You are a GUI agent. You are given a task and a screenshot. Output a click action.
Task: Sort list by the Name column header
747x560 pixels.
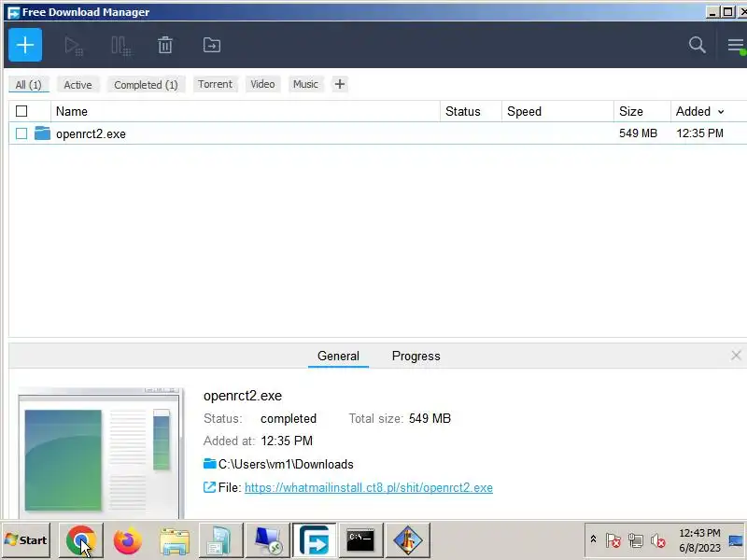(246, 111)
